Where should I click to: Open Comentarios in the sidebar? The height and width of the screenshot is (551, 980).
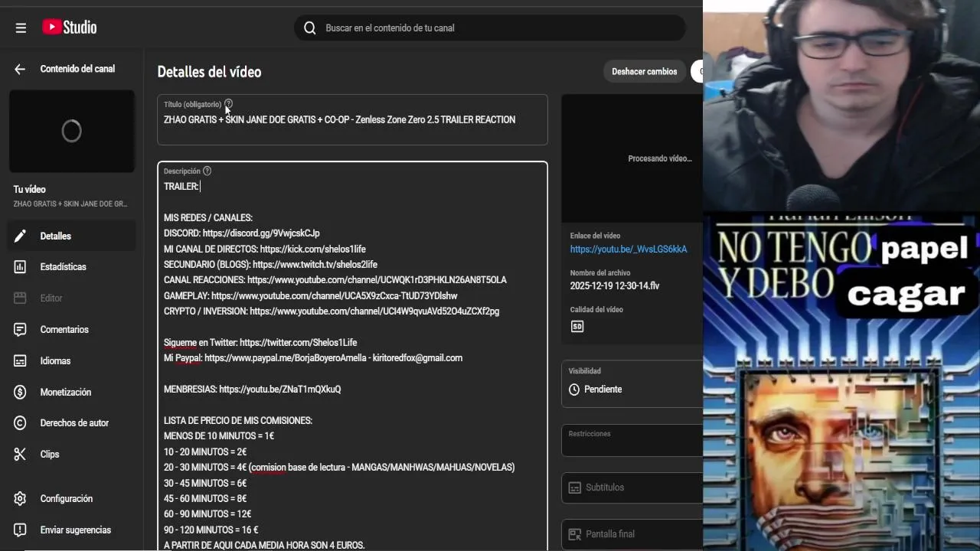[73, 329]
